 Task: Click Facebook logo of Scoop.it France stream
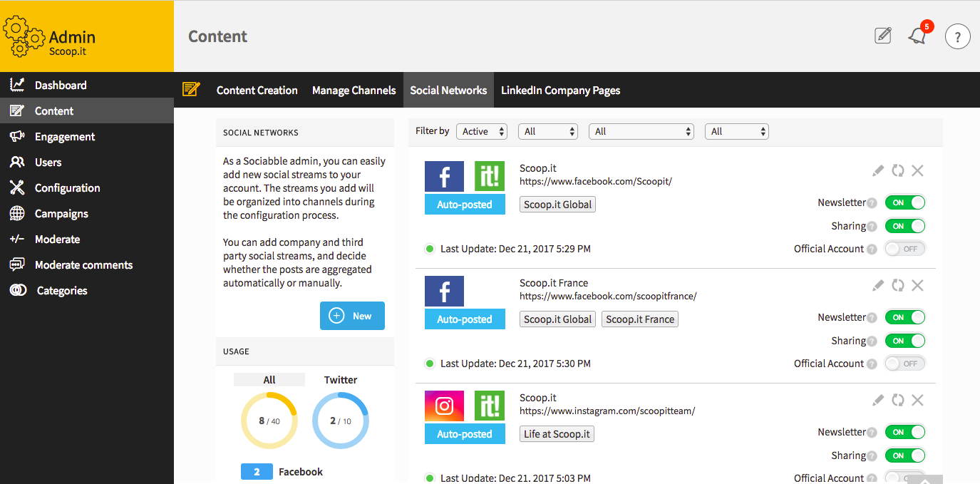[444, 291]
